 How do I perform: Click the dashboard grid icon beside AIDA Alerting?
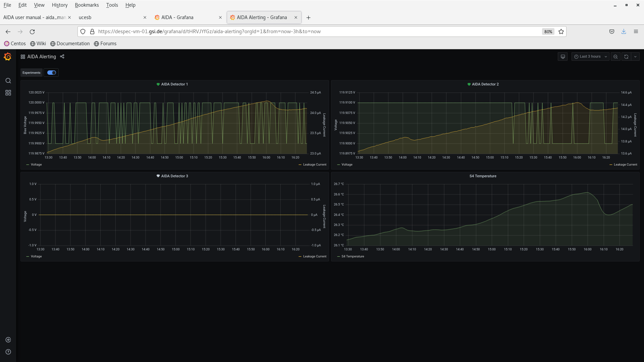pyautogui.click(x=23, y=57)
